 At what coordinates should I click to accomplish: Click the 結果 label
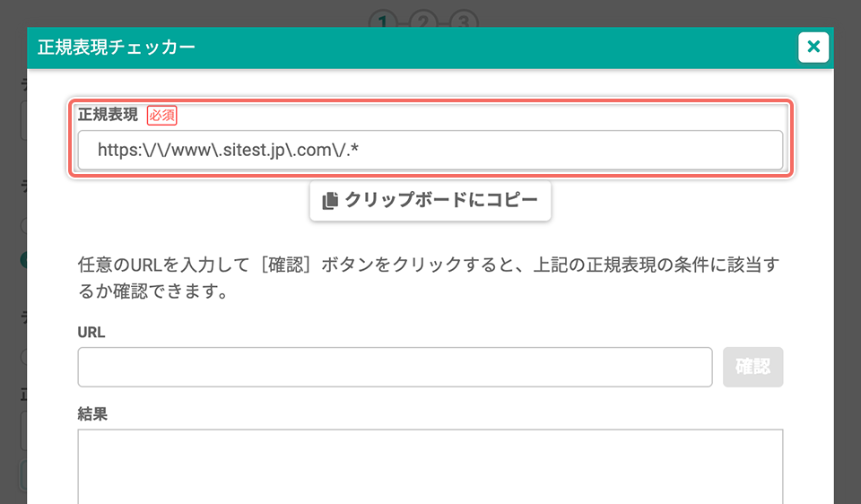coord(92,414)
